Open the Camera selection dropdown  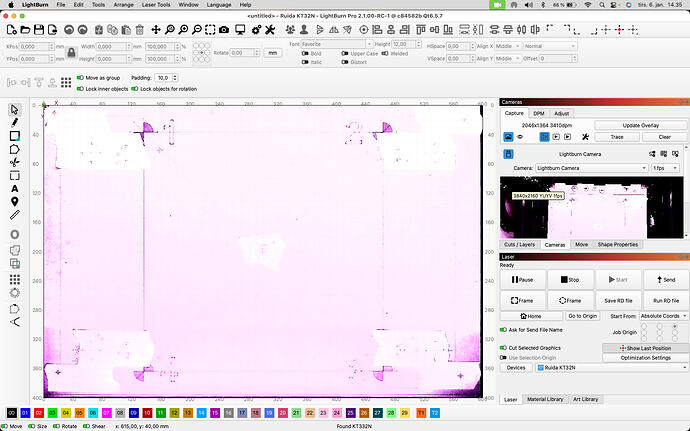(591, 168)
